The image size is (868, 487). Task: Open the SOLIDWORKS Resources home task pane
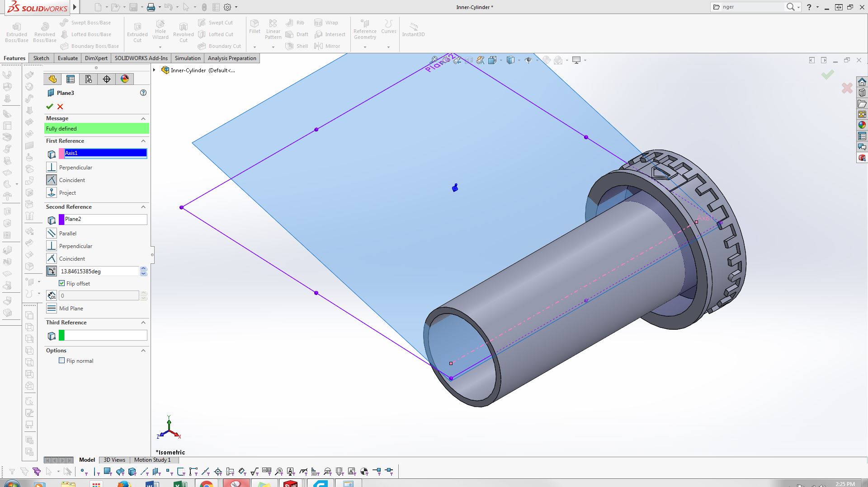(862, 82)
